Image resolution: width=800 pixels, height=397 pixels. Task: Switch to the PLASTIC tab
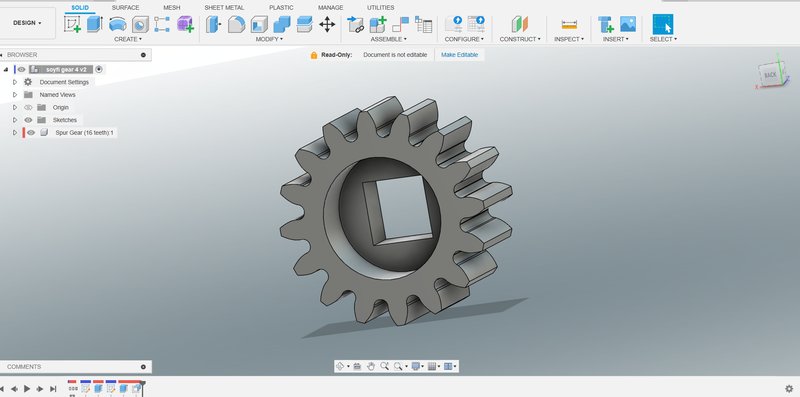pyautogui.click(x=281, y=8)
